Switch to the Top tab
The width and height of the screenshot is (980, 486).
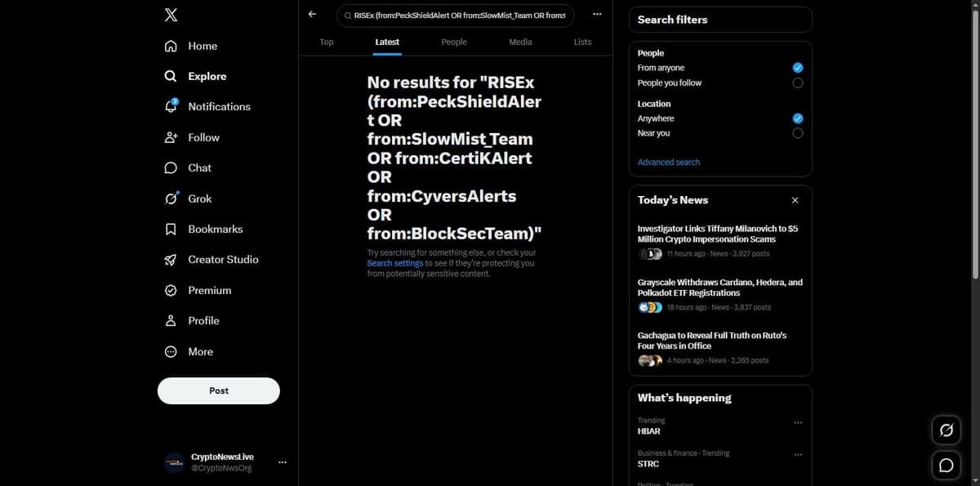327,42
